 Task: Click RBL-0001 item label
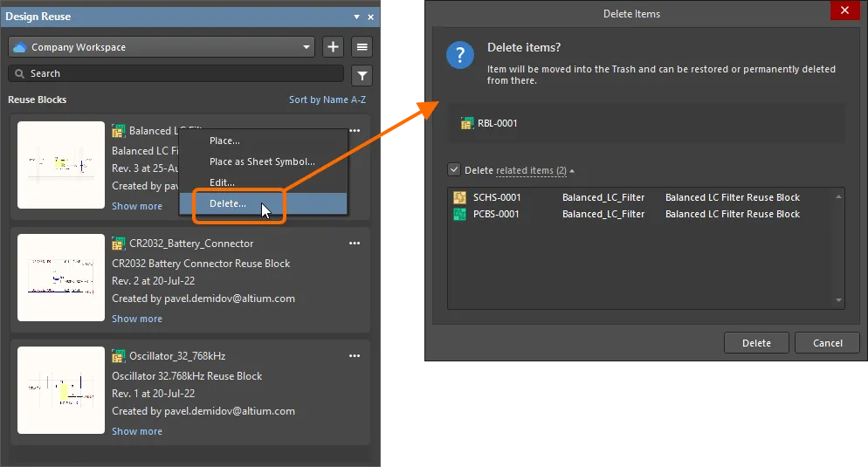coord(498,123)
